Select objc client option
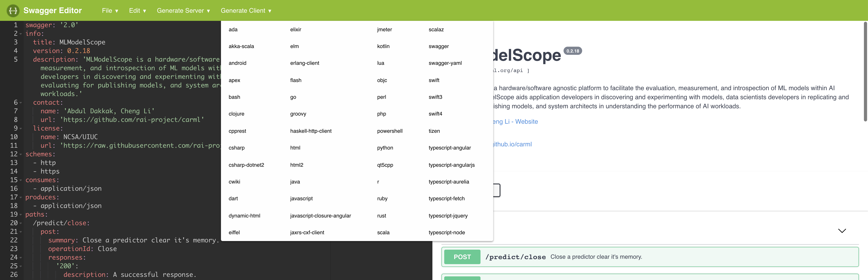This screenshot has height=280, width=868. pos(382,80)
